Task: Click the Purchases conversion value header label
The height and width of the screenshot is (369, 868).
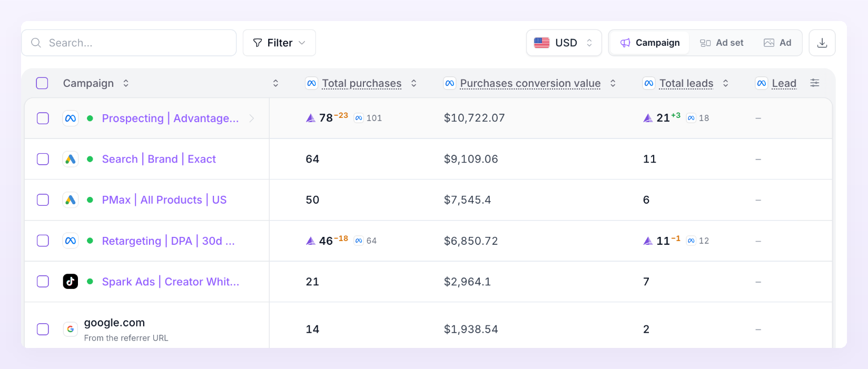Action: [530, 83]
